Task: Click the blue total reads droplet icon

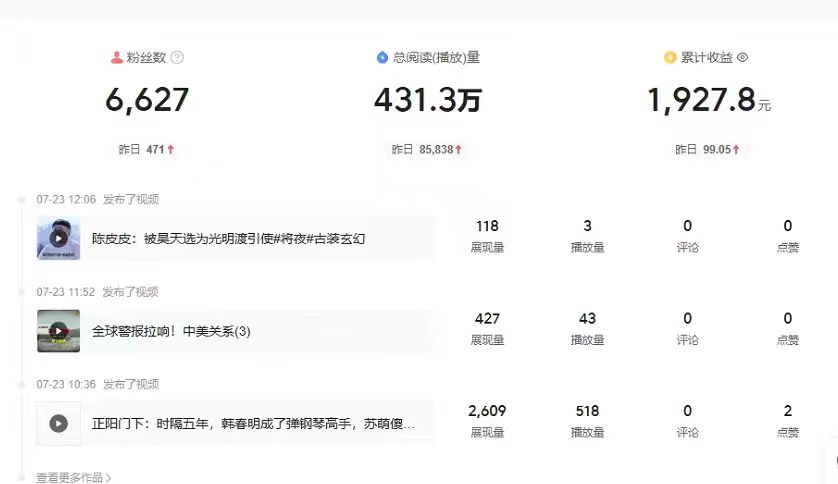Action: (x=382, y=57)
